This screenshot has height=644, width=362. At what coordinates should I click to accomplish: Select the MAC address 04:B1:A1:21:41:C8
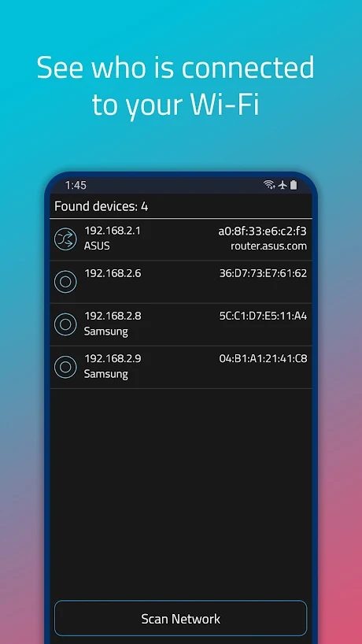pyautogui.click(x=263, y=359)
